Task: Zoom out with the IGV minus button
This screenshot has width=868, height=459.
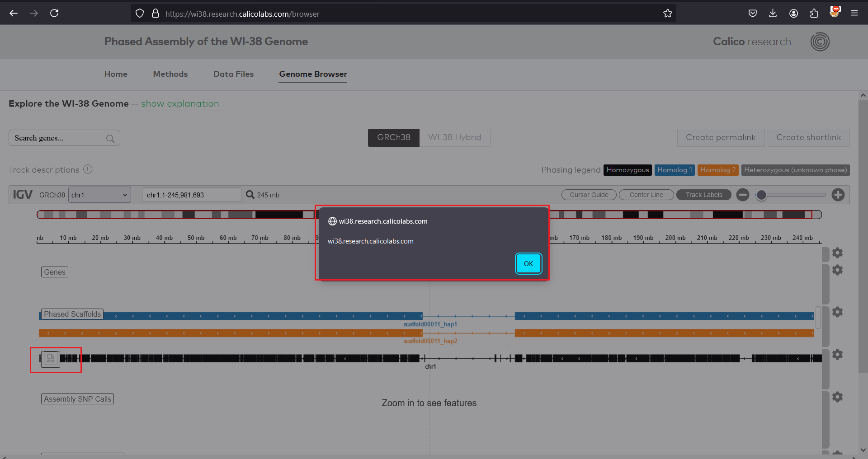Action: [x=743, y=195]
